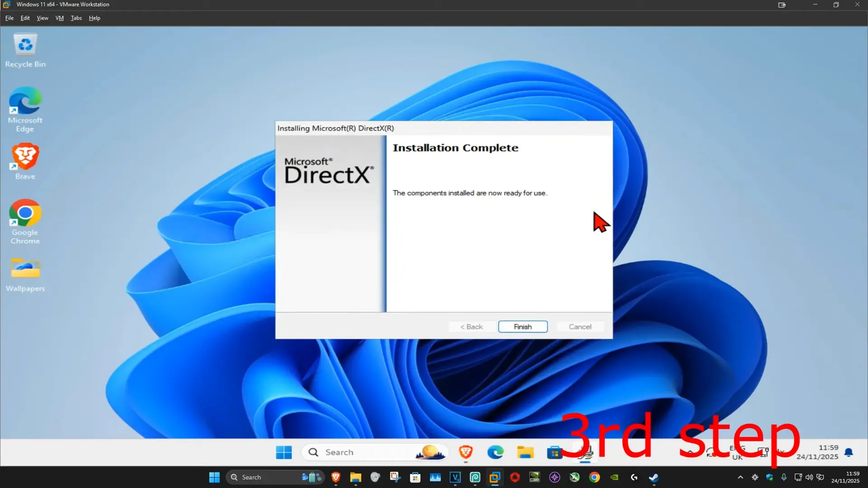Viewport: 868px width, 488px height.
Task: Open the Tabs menu
Action: pyautogui.click(x=76, y=18)
